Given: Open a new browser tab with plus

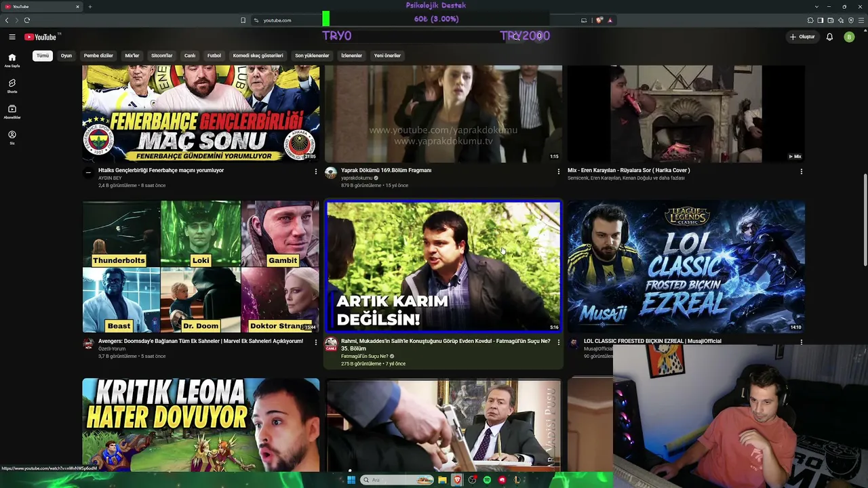Looking at the screenshot, I should coord(90,7).
